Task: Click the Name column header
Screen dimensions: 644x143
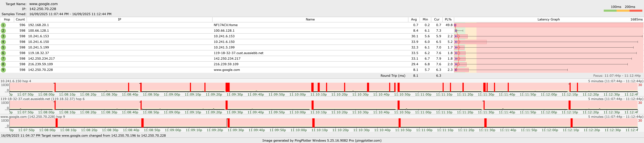Action: 310,19
